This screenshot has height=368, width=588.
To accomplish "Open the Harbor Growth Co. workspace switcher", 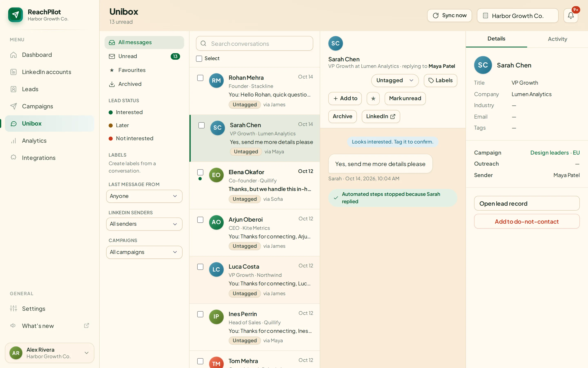I will point(518,16).
